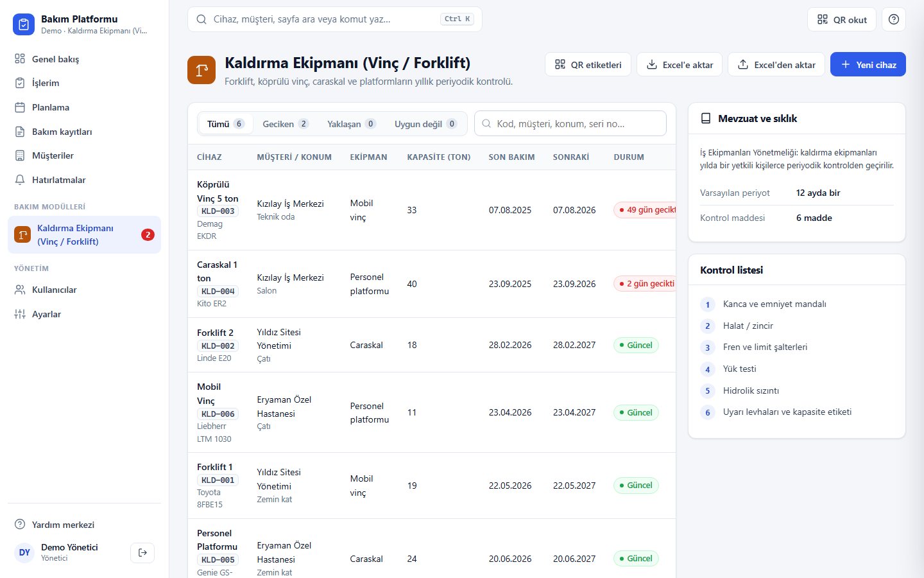
Task: Click the İşlerim clipboard-check icon
Action: point(20,83)
